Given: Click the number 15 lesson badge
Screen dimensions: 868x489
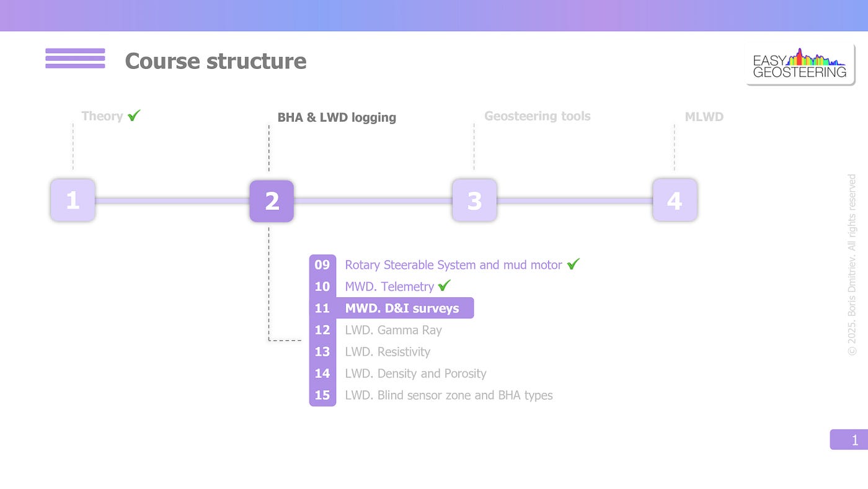Looking at the screenshot, I should pyautogui.click(x=322, y=395).
